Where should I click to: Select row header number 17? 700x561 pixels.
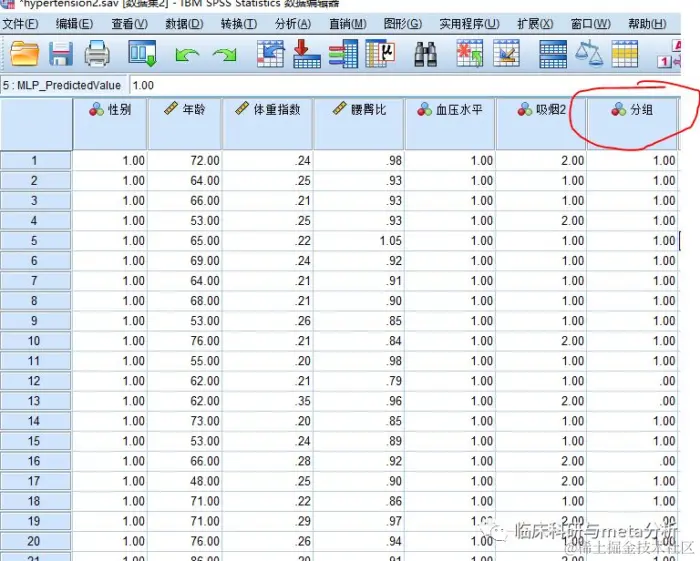(35, 481)
